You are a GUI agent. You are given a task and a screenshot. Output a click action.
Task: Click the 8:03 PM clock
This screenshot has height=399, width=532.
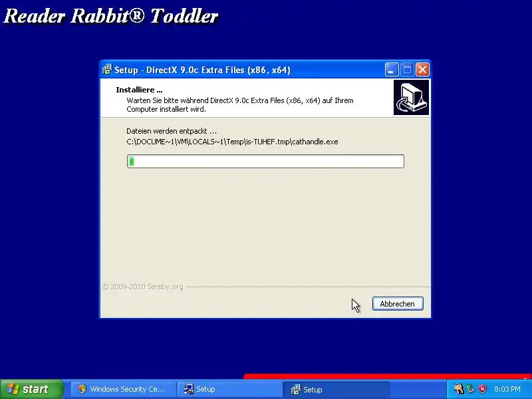(507, 389)
